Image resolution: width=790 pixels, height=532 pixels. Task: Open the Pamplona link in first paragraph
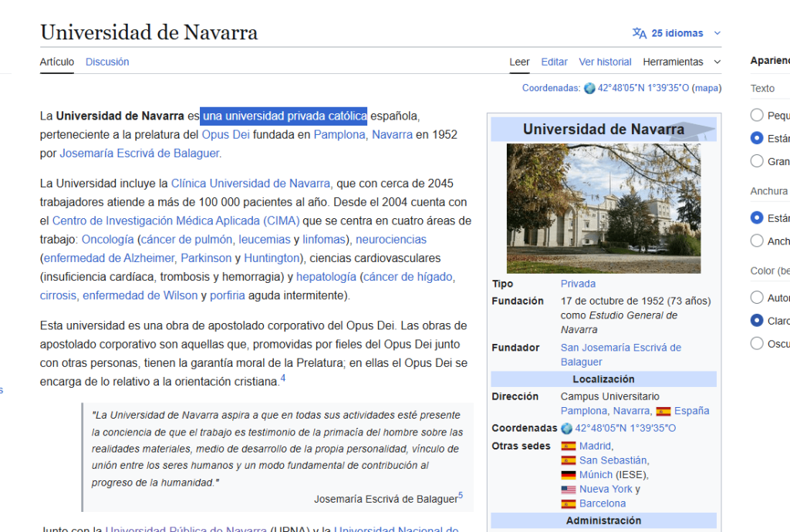pyautogui.click(x=339, y=135)
